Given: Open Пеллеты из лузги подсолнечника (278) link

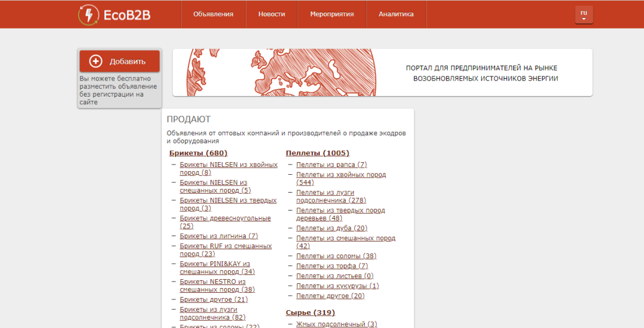Looking at the screenshot, I should [x=331, y=197].
